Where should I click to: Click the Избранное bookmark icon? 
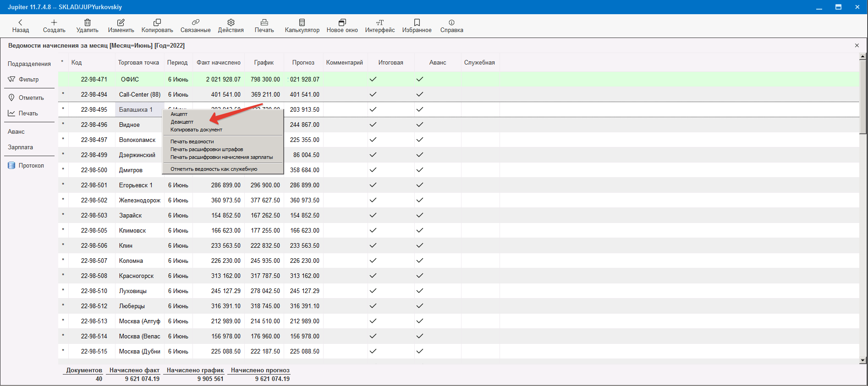point(417,22)
